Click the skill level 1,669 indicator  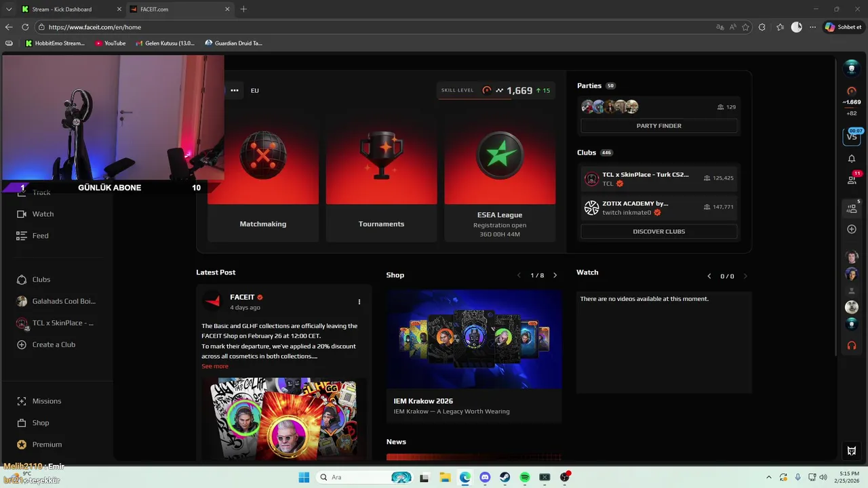[x=496, y=90]
